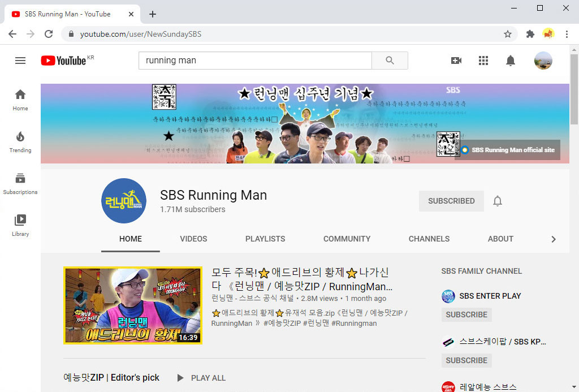Viewport: 579px width, 392px height.
Task: Switch to the CHANNELS tab
Action: (x=429, y=239)
